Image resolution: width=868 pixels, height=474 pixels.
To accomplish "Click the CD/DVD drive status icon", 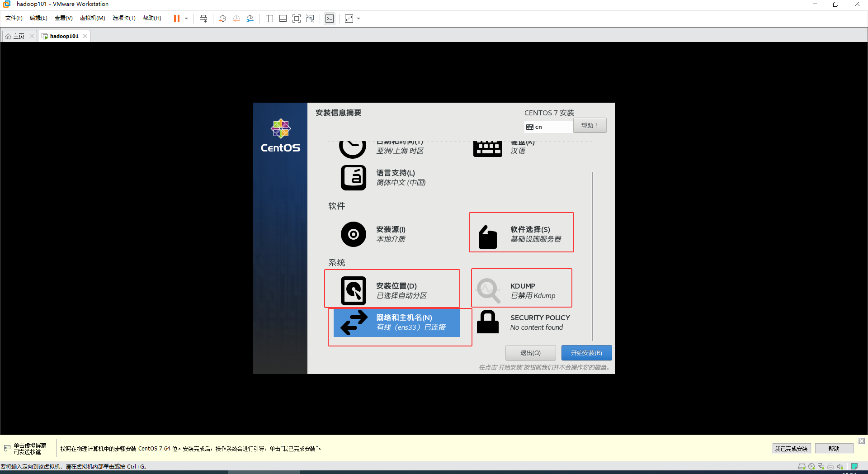I will point(811,467).
